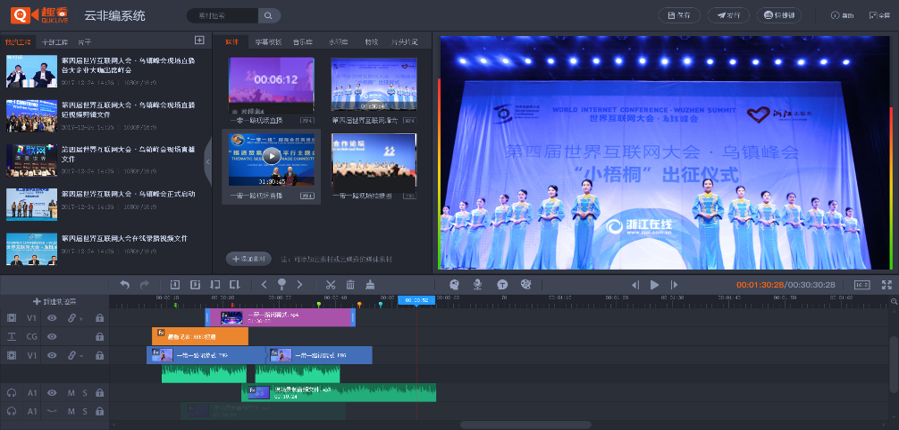Play the preview video
This screenshot has width=899, height=430.
point(654,284)
